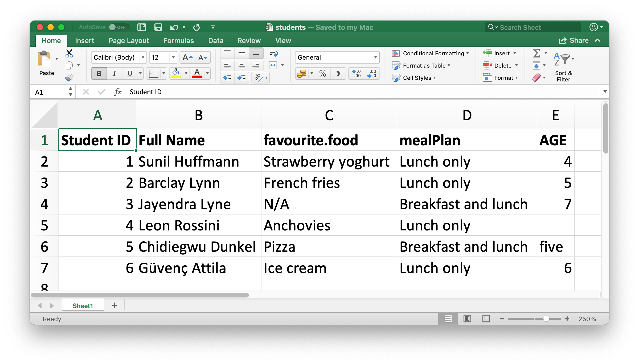Toggle AutoSave OFF switch
The image size is (639, 364).
click(x=116, y=28)
